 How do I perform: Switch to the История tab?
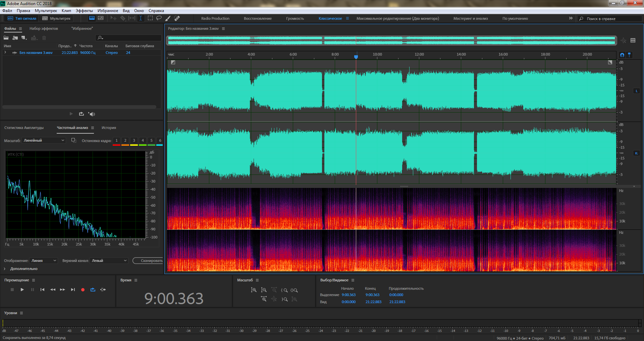tap(109, 128)
